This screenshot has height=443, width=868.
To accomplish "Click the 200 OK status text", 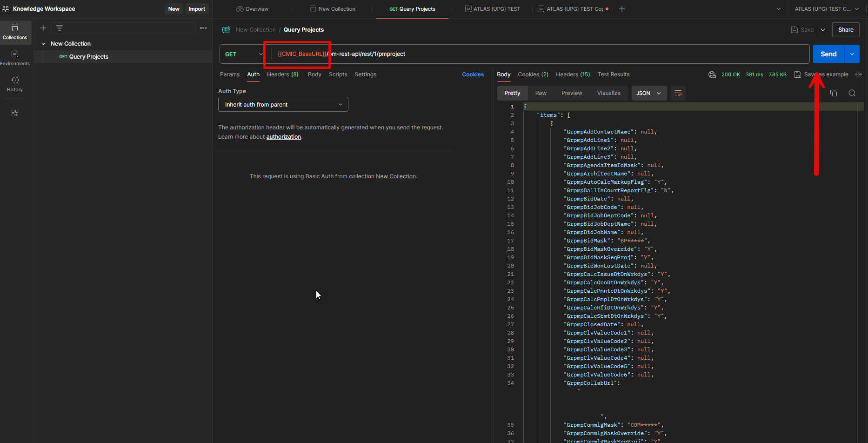I will click(731, 74).
